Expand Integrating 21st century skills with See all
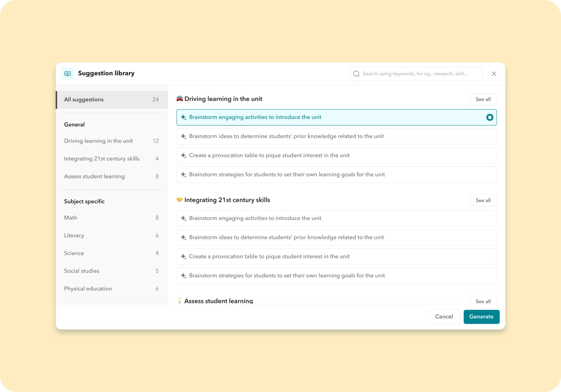561x392 pixels. tap(483, 200)
